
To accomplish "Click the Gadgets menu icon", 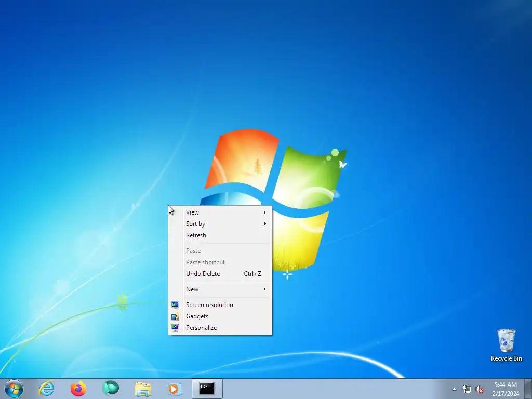I will point(175,316).
